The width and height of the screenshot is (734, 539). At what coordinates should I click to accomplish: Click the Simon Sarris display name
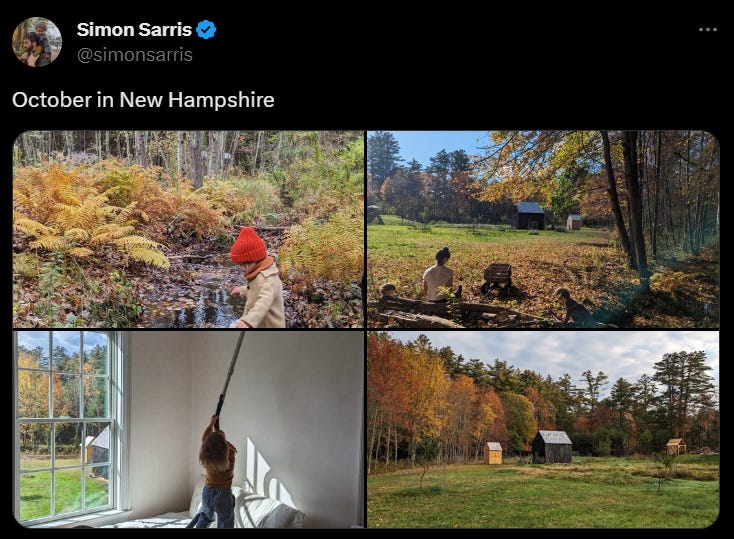(134, 30)
